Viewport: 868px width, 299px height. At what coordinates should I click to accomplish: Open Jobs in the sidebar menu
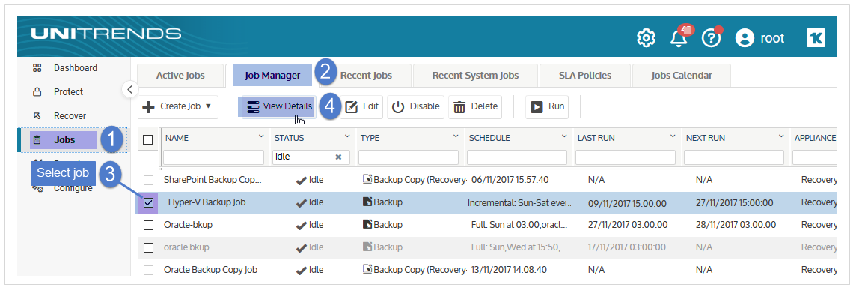(x=64, y=140)
